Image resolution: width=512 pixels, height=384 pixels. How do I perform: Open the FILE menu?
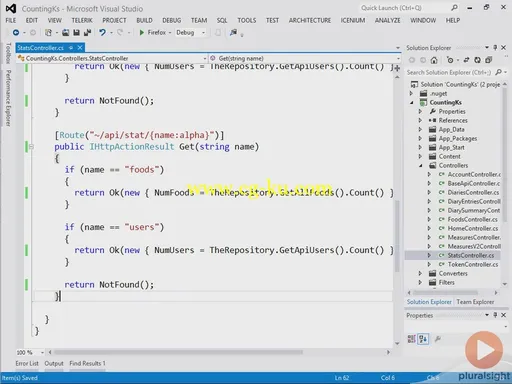11,20
